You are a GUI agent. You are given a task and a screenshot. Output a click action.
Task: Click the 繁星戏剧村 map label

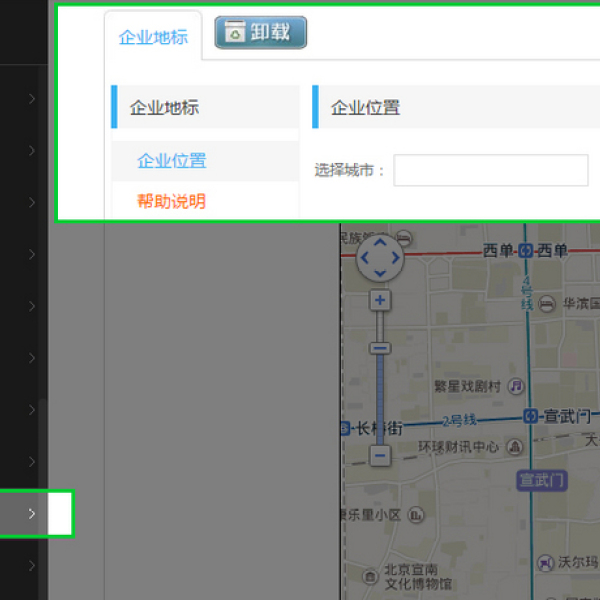(467, 386)
